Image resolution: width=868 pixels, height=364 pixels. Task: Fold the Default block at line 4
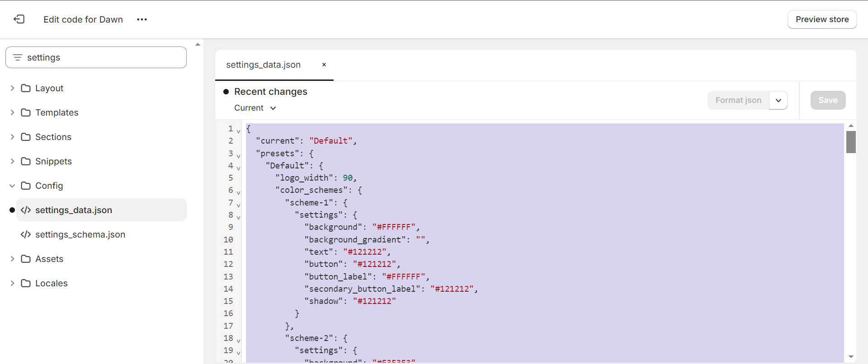tap(238, 168)
